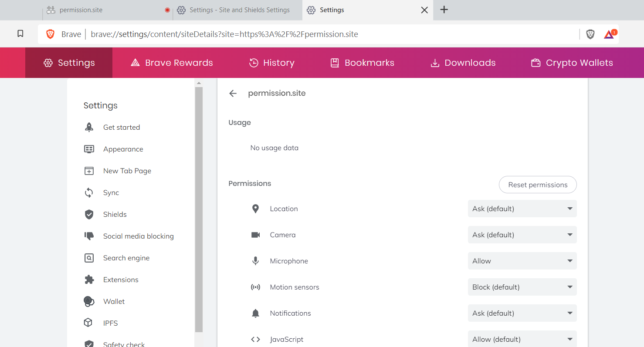Viewport: 644px width, 347px height.
Task: Click the bookmark icon beside the address bar
Action: pyautogui.click(x=20, y=34)
